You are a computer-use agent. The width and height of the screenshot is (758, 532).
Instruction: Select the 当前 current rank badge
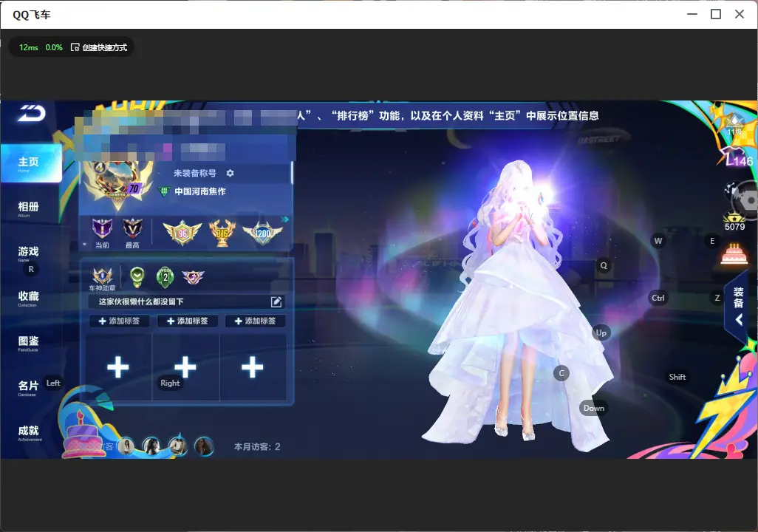[x=102, y=233]
